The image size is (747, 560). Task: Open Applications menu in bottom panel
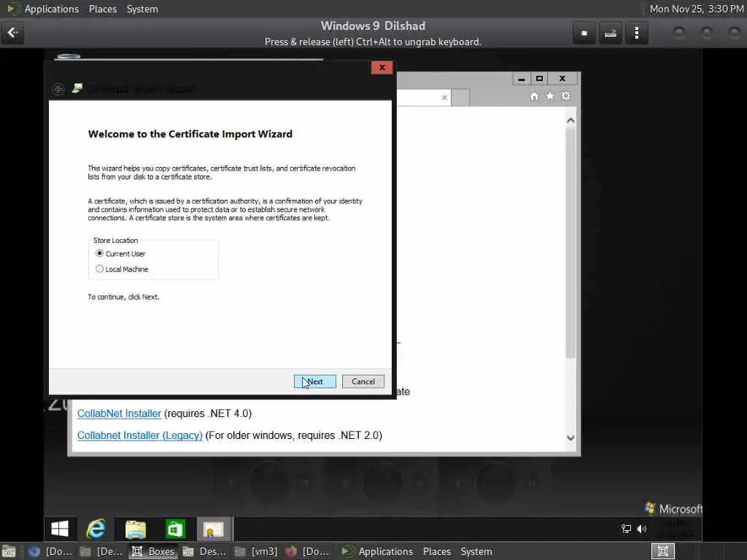377,551
